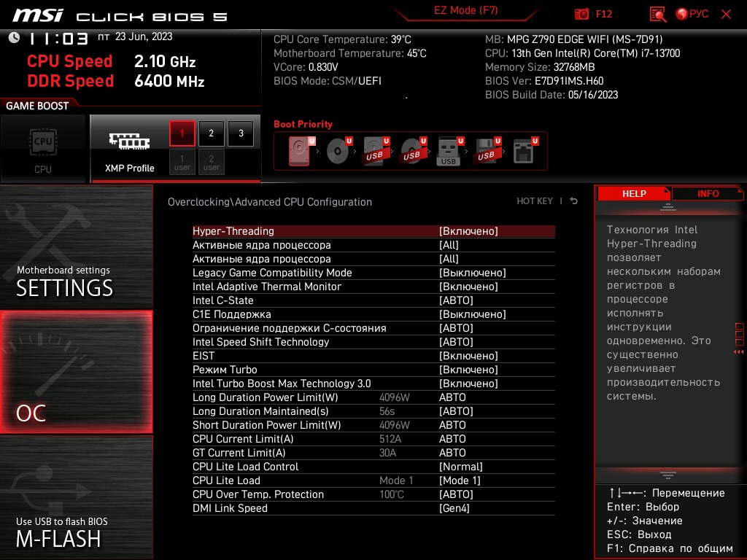Screen dimensions: 747x560
Task: Edit Long Duration Power Limit(W) value
Action: (x=452, y=397)
